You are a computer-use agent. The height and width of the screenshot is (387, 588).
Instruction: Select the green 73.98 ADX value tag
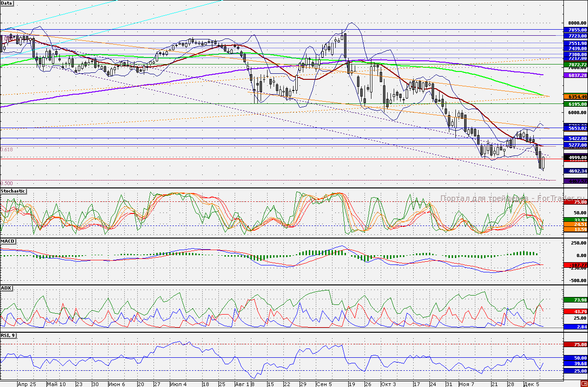(575, 300)
